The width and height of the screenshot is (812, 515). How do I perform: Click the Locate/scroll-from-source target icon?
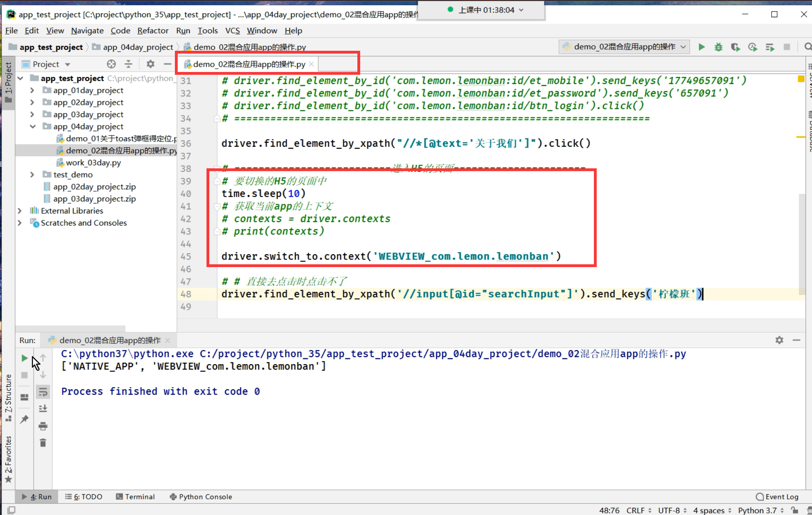point(111,64)
